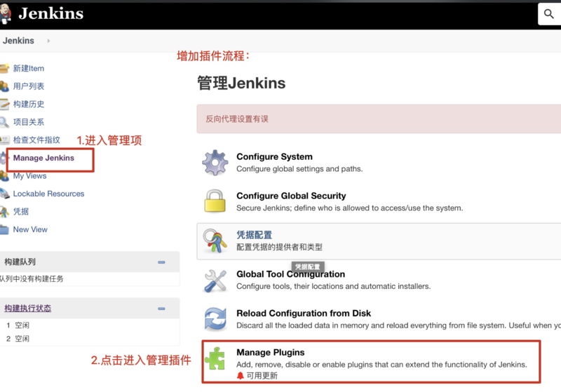This screenshot has width=561, height=392.
Task: Click the 检查文件指纹 fingerprint icon
Action: 4,140
